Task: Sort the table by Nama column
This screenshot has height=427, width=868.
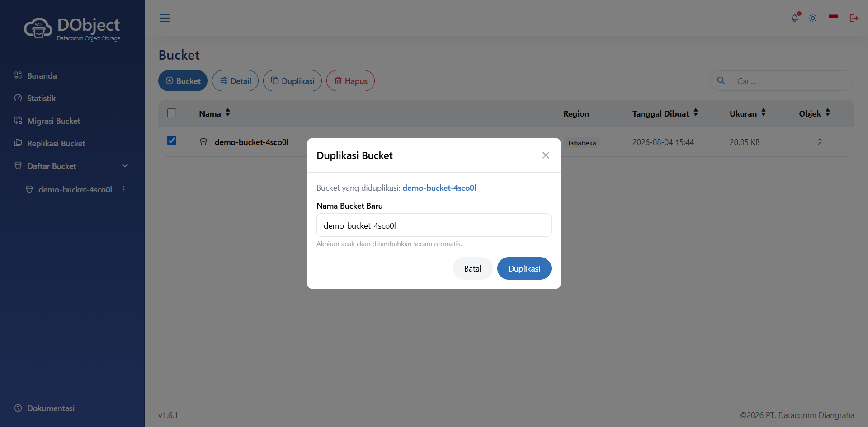Action: [228, 113]
